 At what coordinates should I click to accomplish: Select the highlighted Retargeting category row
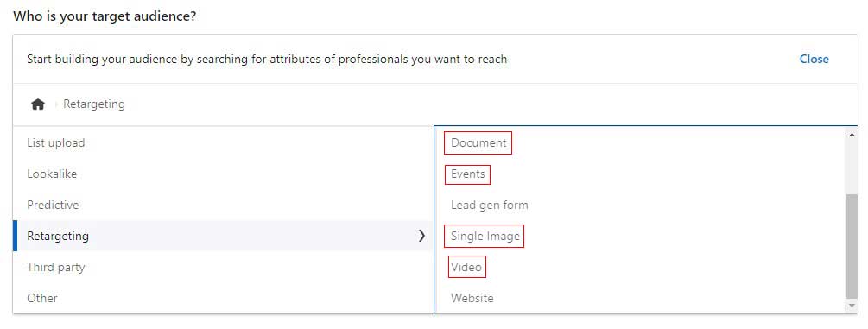[x=223, y=236]
